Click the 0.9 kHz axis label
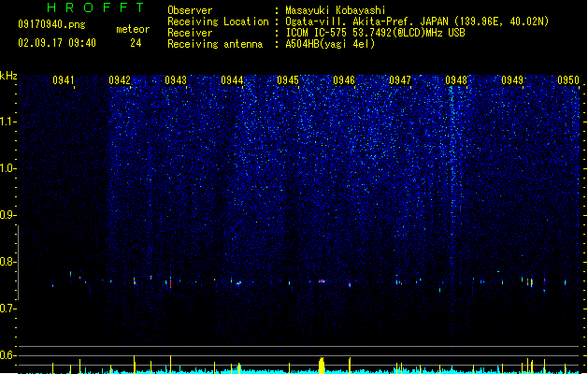The width and height of the screenshot is (588, 374). click(8, 215)
